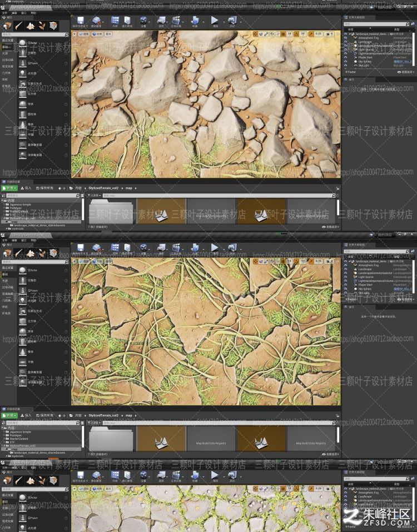Click Blueprints icon in top window toolbar
This screenshot has width=417, height=532.
[161, 21]
